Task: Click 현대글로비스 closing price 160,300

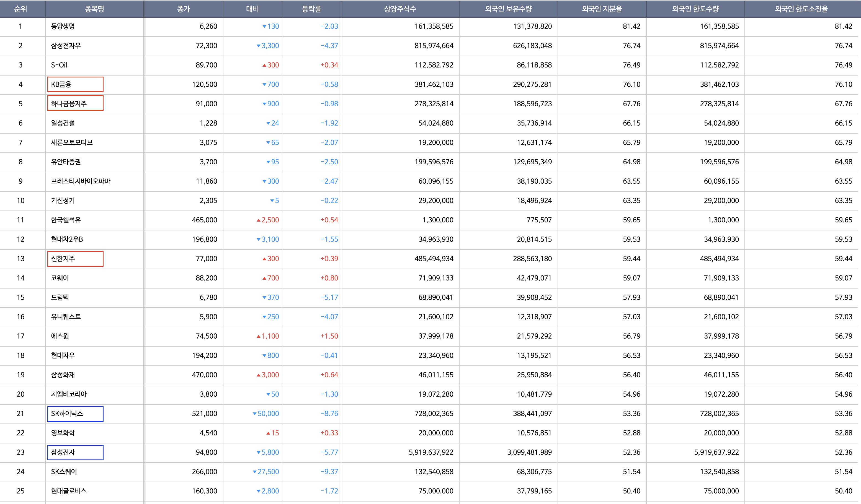Action: pyautogui.click(x=204, y=491)
